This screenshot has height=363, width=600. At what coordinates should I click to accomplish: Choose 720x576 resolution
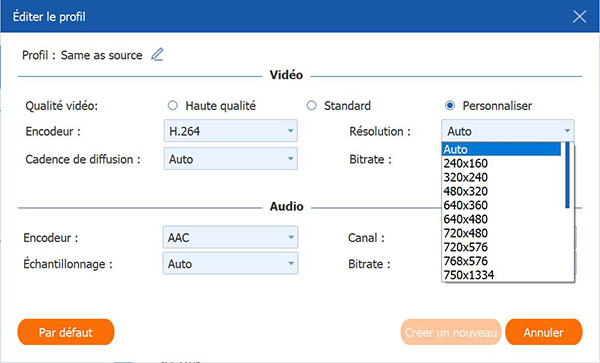502,247
